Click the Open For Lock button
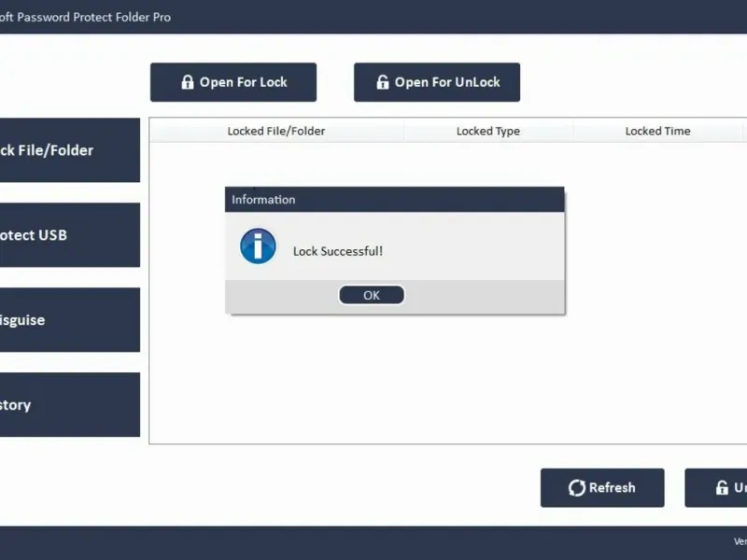 (233, 82)
